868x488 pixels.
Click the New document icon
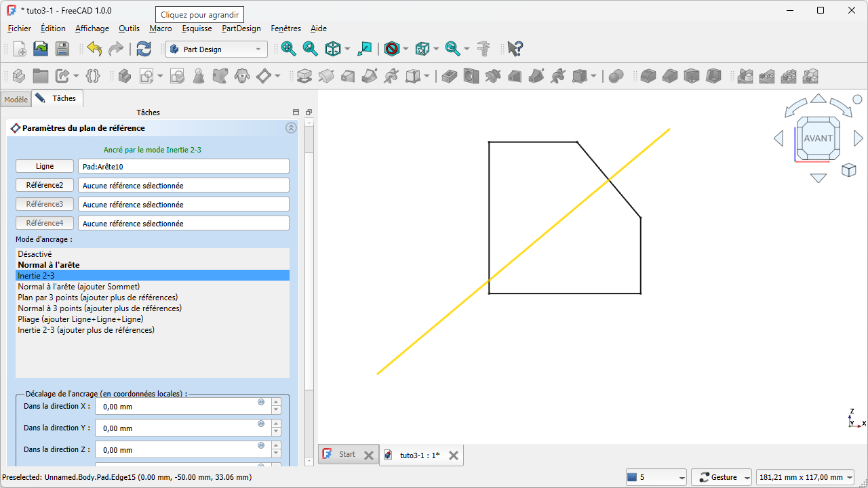tap(20, 49)
